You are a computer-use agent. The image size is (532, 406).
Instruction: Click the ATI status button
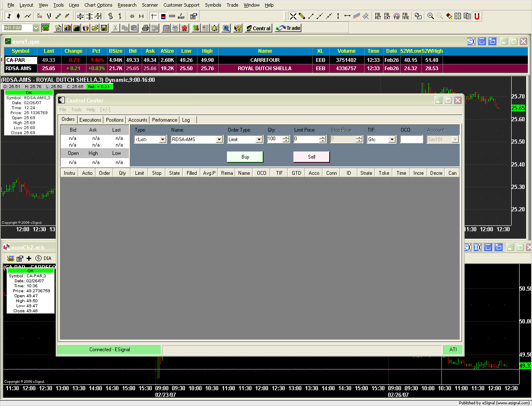pos(453,350)
